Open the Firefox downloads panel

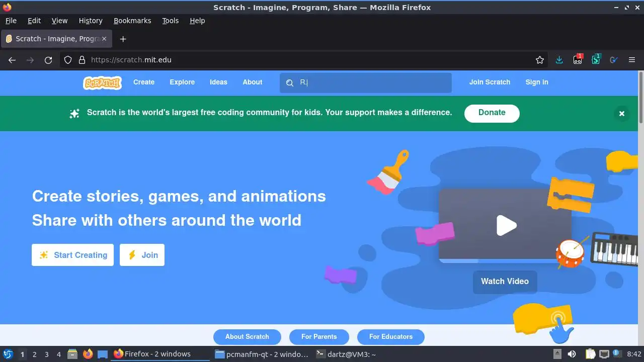(x=559, y=60)
